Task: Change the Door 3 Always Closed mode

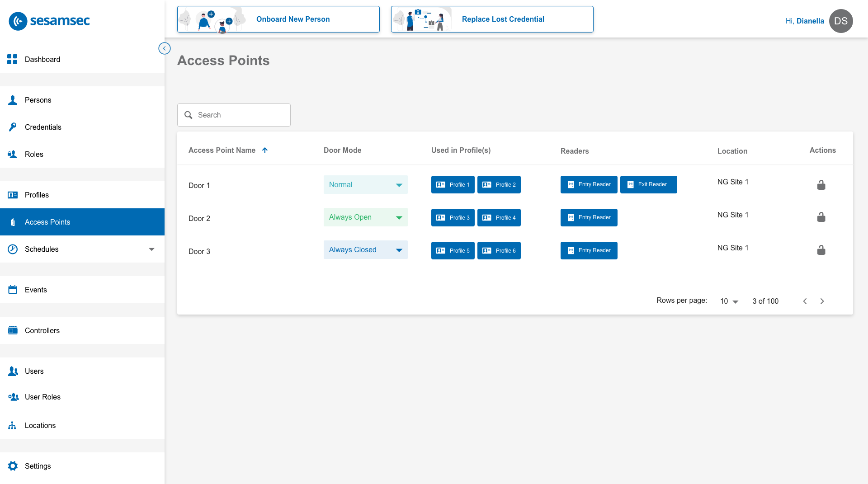Action: point(365,250)
